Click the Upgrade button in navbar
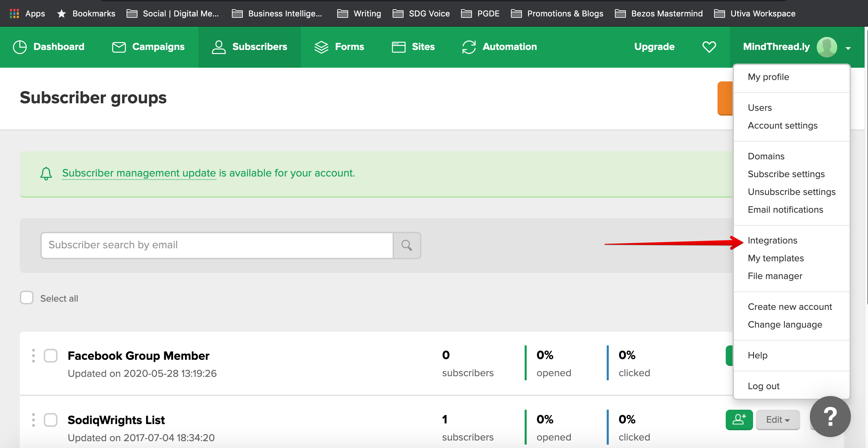 (654, 47)
